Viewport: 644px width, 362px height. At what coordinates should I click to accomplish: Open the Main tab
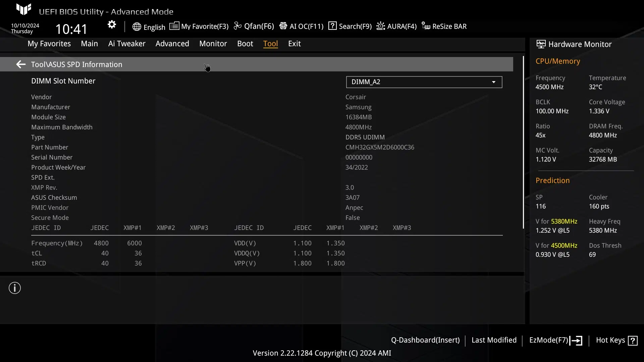point(89,44)
